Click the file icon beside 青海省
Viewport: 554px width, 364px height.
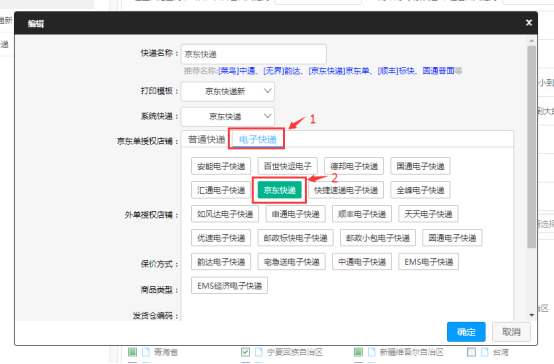pos(146,352)
